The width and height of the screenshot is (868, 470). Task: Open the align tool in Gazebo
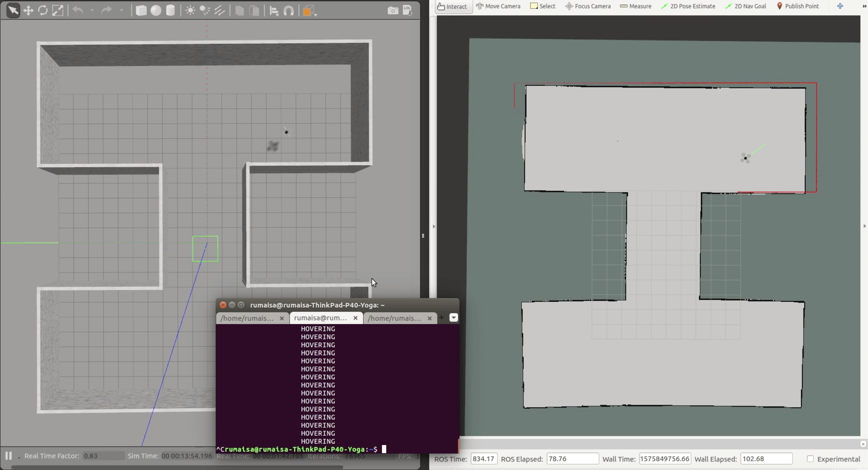point(274,11)
